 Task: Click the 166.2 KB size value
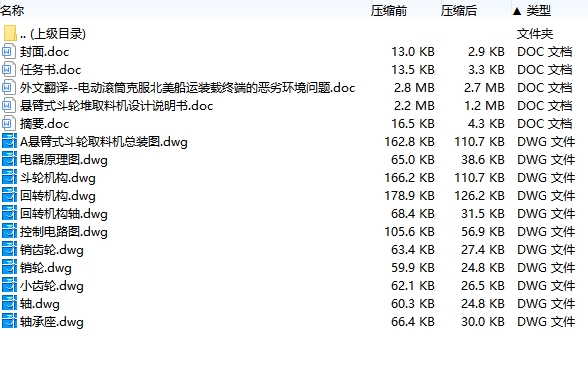tap(410, 178)
